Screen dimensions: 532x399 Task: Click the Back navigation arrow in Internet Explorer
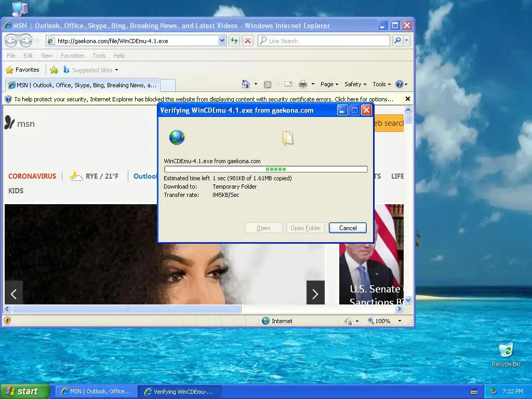[x=11, y=41]
